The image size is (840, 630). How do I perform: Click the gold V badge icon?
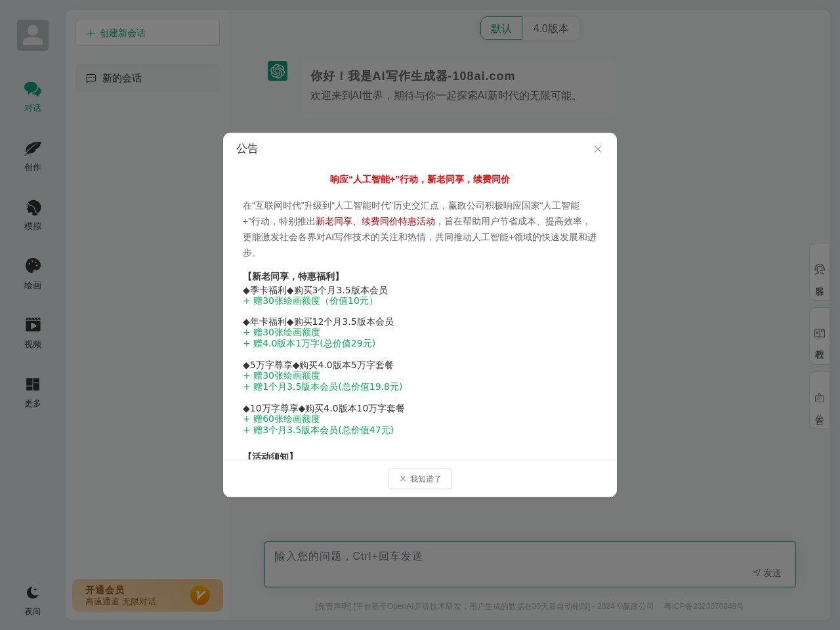pos(200,595)
